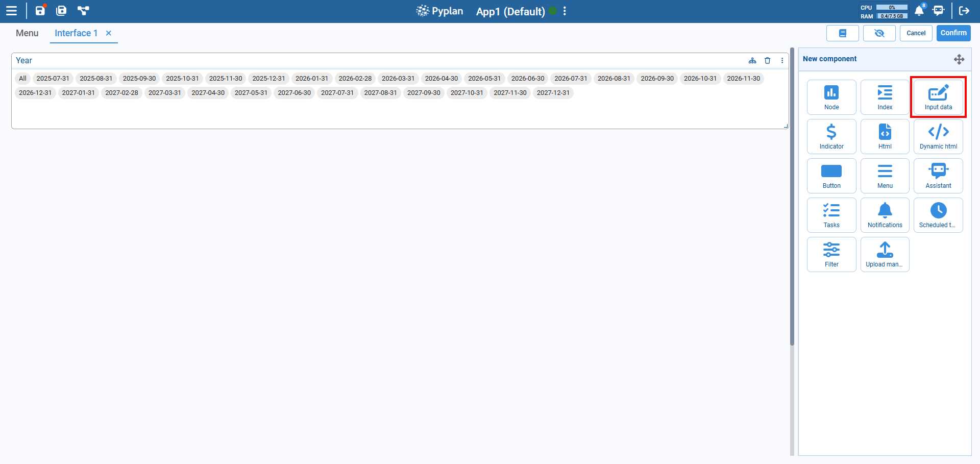Confirm the interface changes

click(953, 33)
